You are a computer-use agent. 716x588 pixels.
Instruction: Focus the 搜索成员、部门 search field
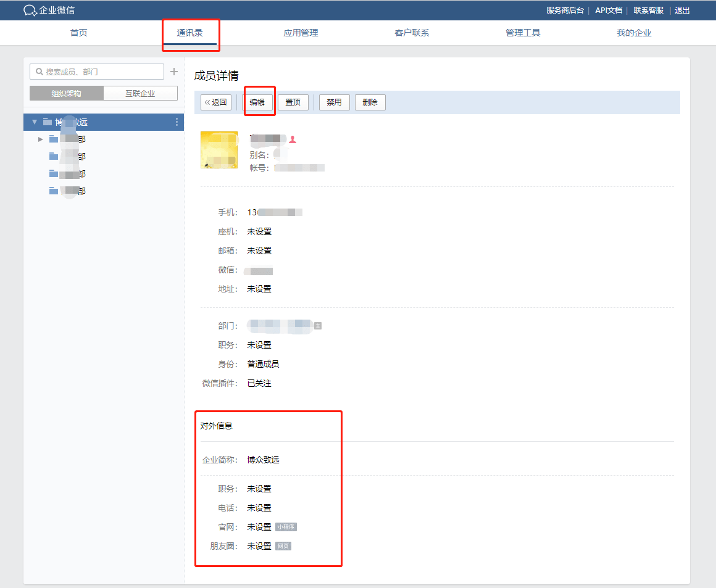(x=102, y=72)
